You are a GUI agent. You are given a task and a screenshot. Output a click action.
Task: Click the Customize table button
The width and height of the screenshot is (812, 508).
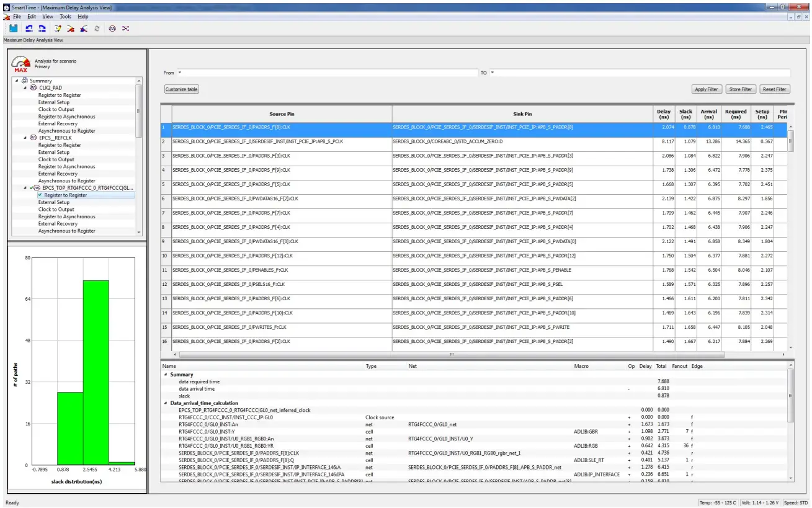(182, 89)
